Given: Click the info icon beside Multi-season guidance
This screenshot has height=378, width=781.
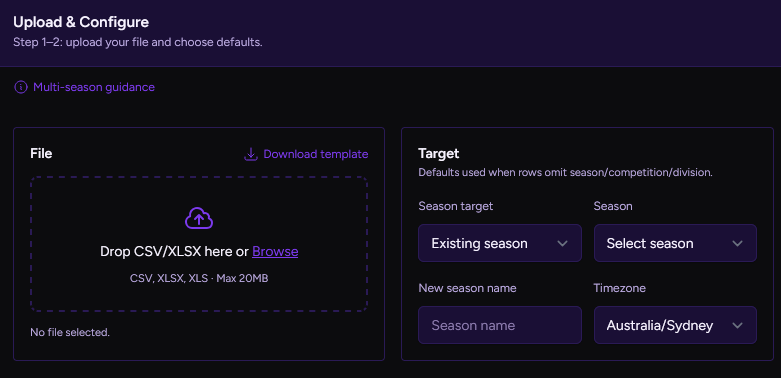Looking at the screenshot, I should click(x=20, y=88).
